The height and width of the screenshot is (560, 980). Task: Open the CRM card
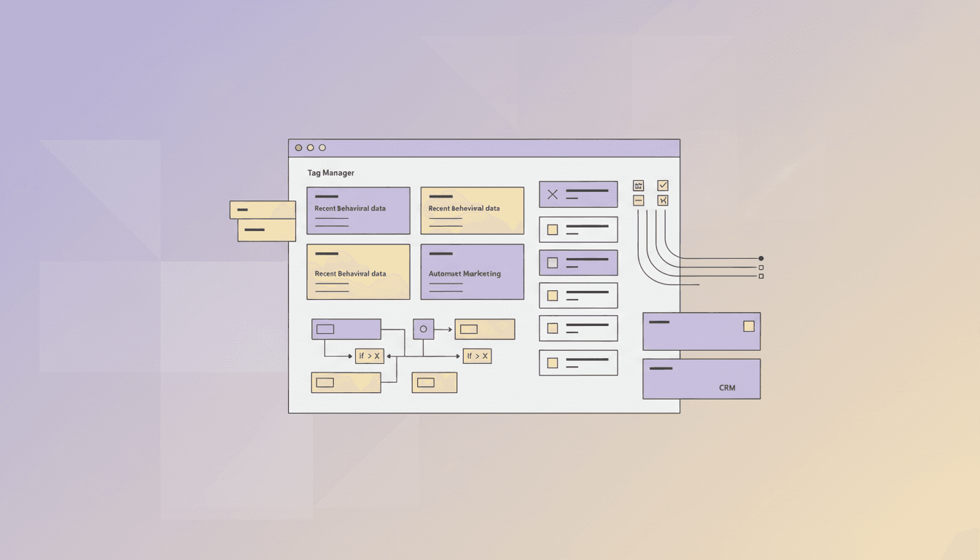701,379
